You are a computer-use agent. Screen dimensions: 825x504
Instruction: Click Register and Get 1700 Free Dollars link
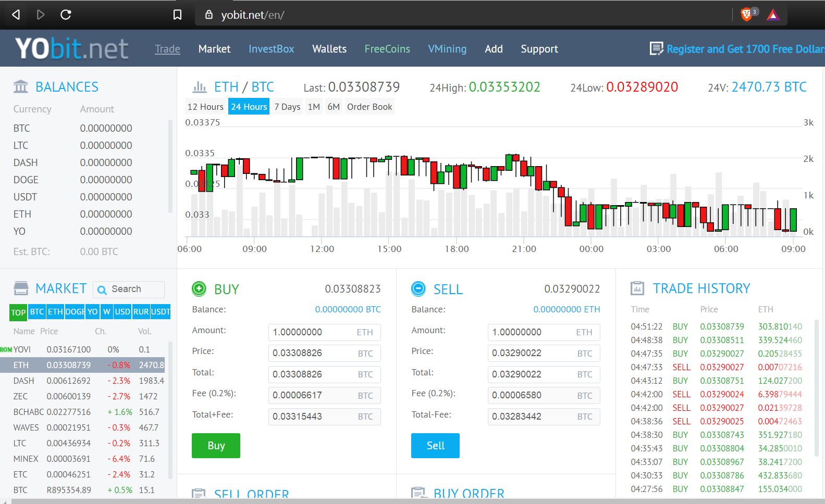[745, 49]
